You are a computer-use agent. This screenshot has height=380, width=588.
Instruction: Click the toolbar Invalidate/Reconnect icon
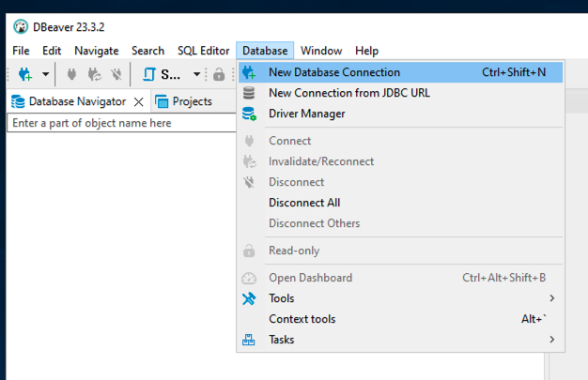click(94, 74)
